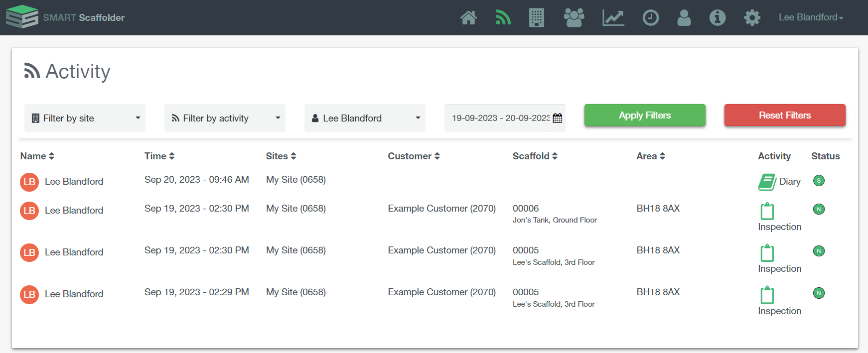Viewport: 868px width, 353px height.
Task: Open the Lee Blandford account menu in navbar
Action: 811,17
